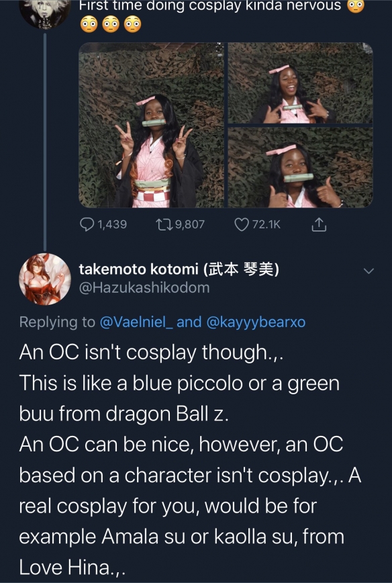Screen dimensions: 392x583
Task: Tap the share upload icon
Action: pos(318,225)
